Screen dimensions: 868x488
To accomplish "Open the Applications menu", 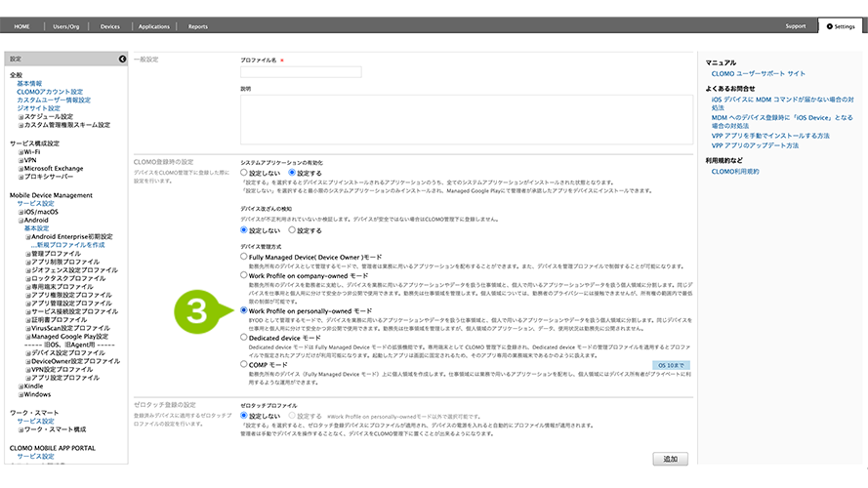I will pos(154,26).
